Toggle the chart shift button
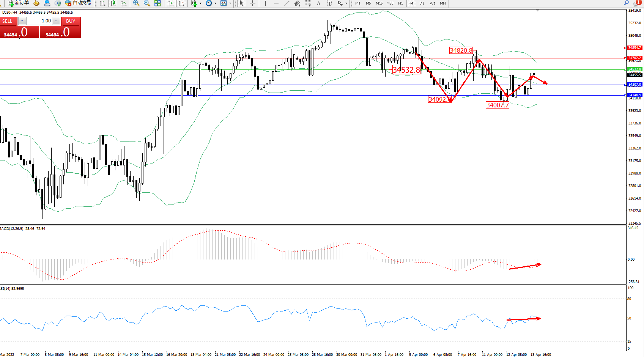Viewport: 644px width, 357px height. [181, 3]
